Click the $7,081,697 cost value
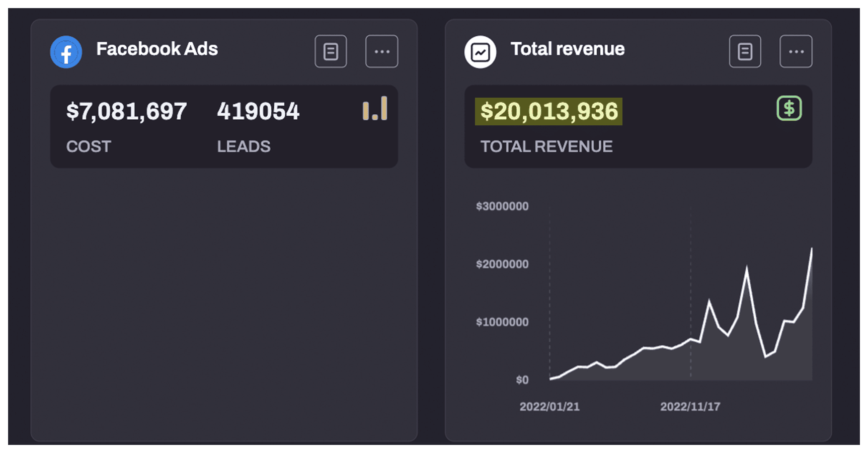 126,111
